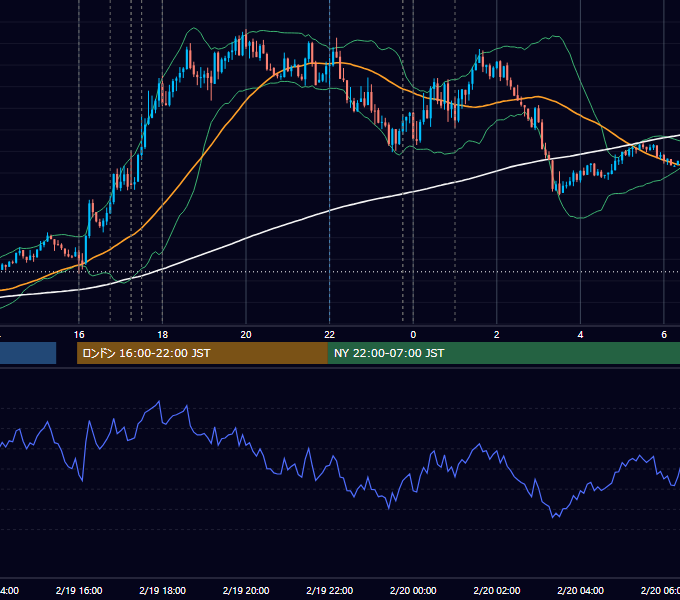Click the upper time axis label 20
The height and width of the screenshot is (600, 680).
pos(246,335)
